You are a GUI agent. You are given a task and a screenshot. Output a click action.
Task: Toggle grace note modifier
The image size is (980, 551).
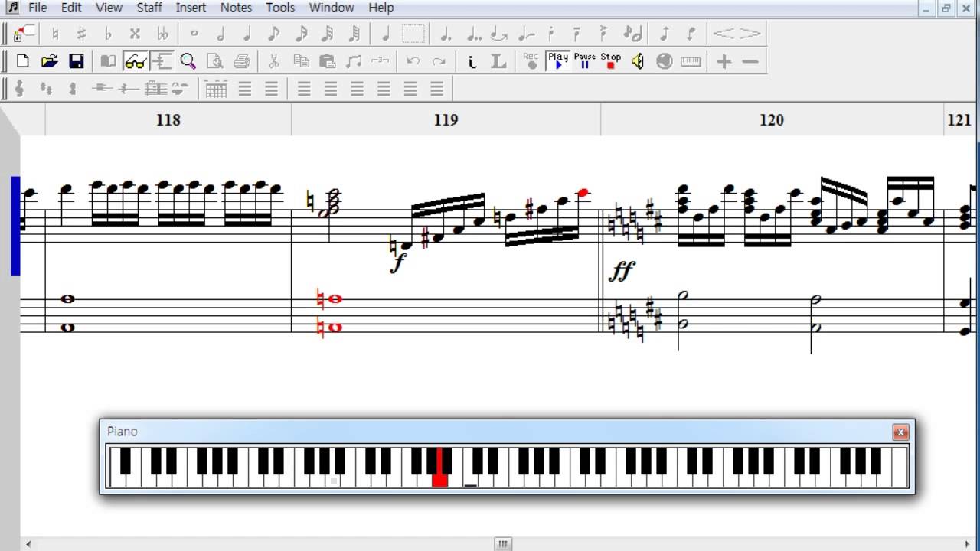coord(632,34)
